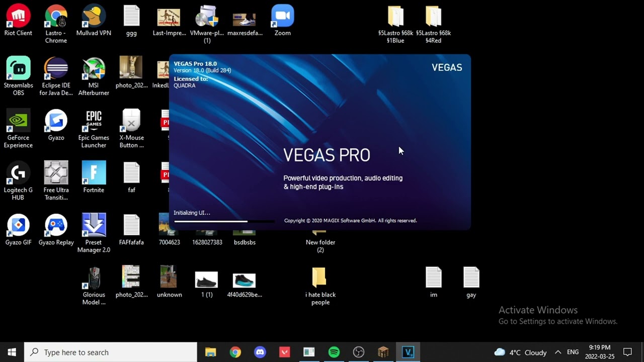Open File Explorer from the taskbar
644x362 pixels.
[210, 352]
